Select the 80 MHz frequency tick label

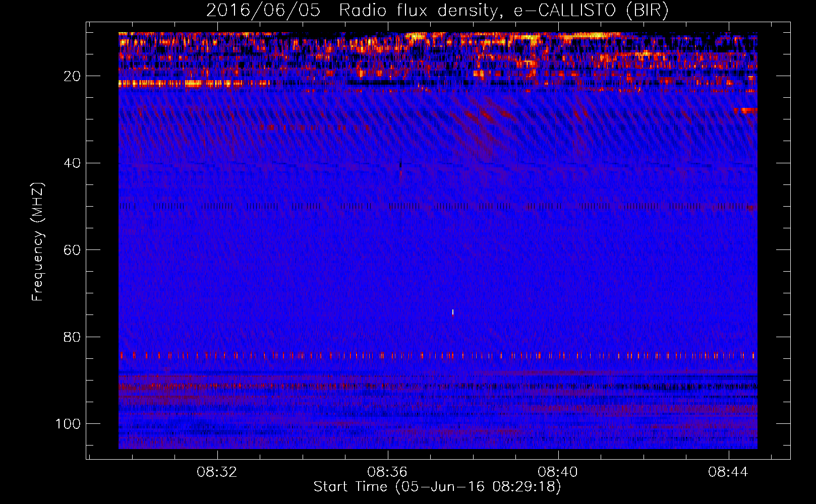pyautogui.click(x=72, y=337)
